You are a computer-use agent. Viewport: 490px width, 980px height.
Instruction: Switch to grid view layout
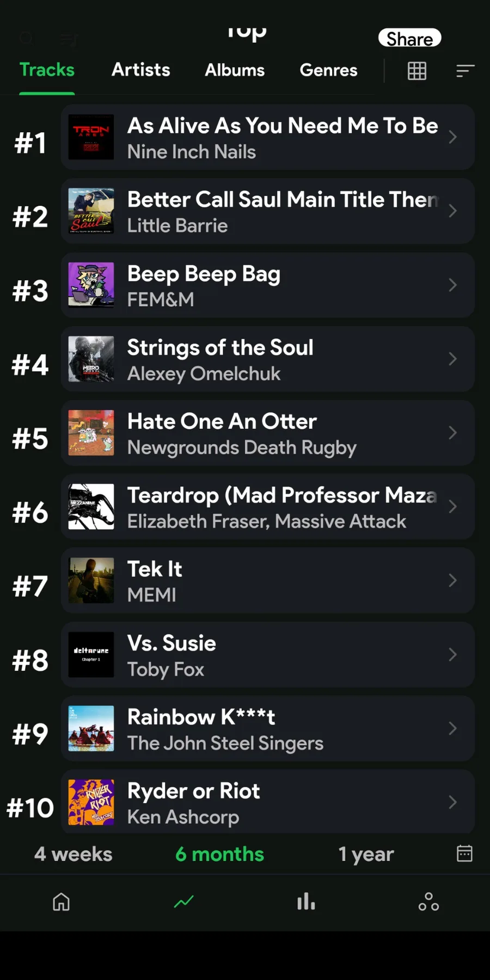417,71
